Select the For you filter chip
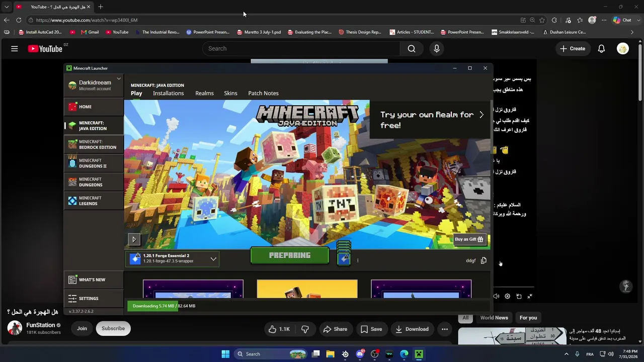Viewport: 644px width, 362px height. click(528, 318)
